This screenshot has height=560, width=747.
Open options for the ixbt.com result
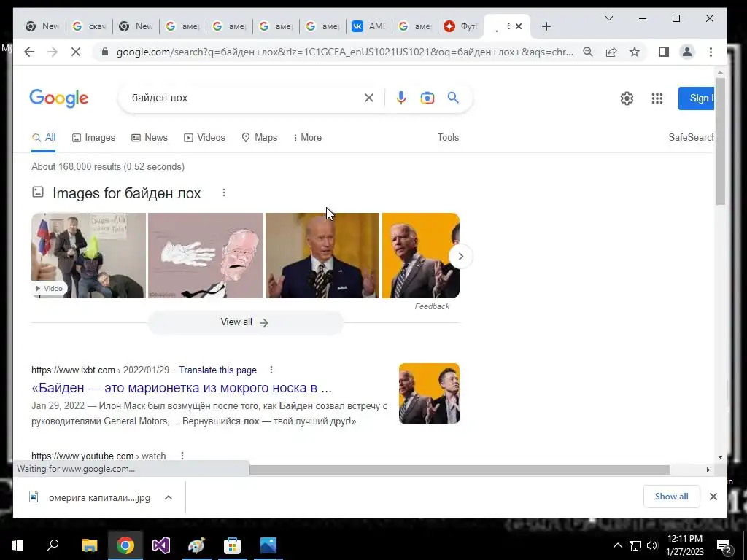pyautogui.click(x=271, y=370)
